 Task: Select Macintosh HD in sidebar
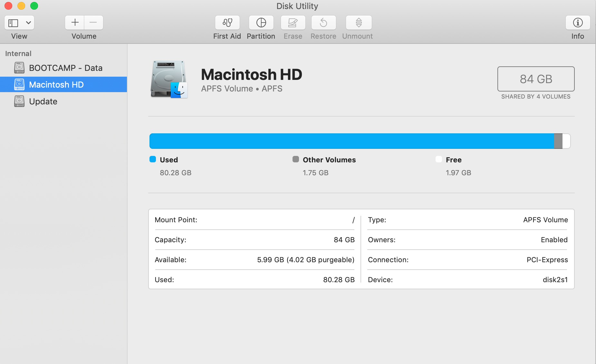point(63,84)
